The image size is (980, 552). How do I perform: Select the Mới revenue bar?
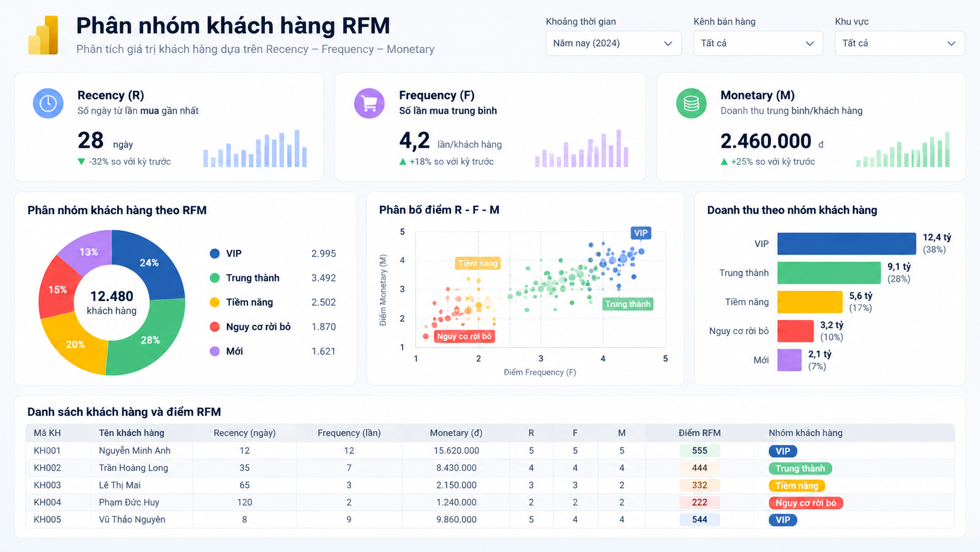[x=790, y=360]
